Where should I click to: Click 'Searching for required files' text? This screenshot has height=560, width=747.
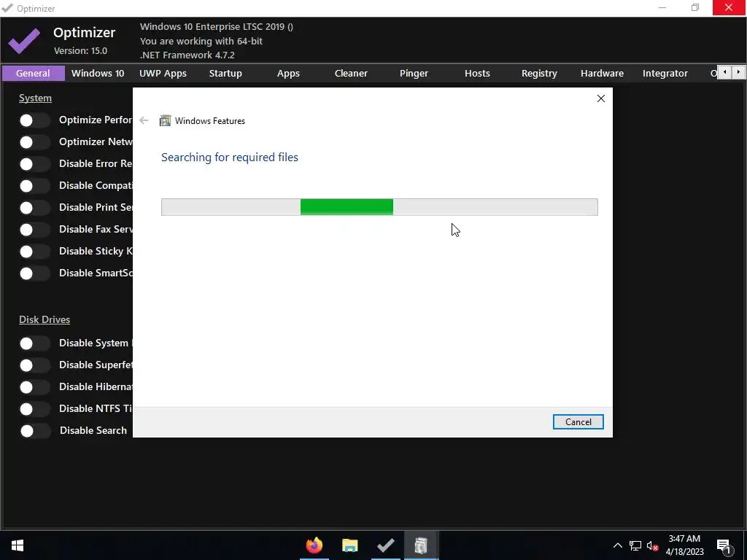tap(230, 157)
